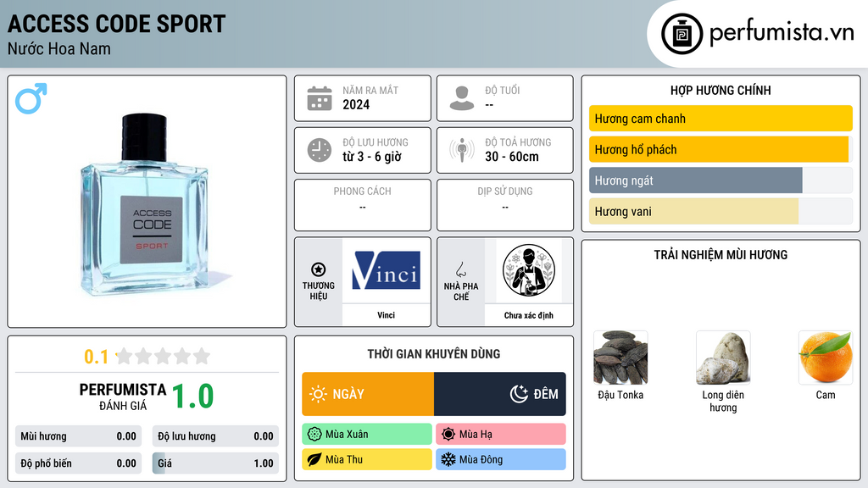Select the Ngày daytime segment

click(x=368, y=394)
